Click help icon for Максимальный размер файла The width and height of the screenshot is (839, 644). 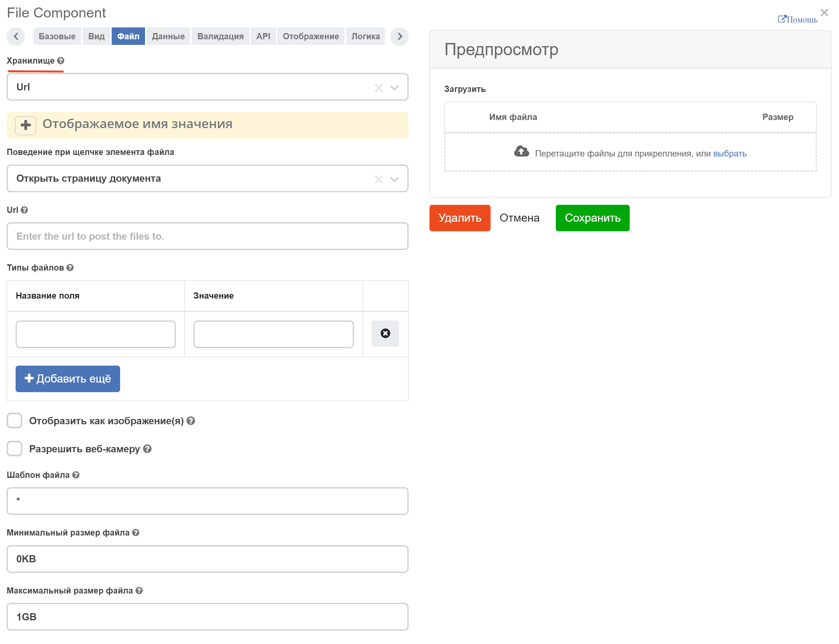pyautogui.click(x=139, y=591)
